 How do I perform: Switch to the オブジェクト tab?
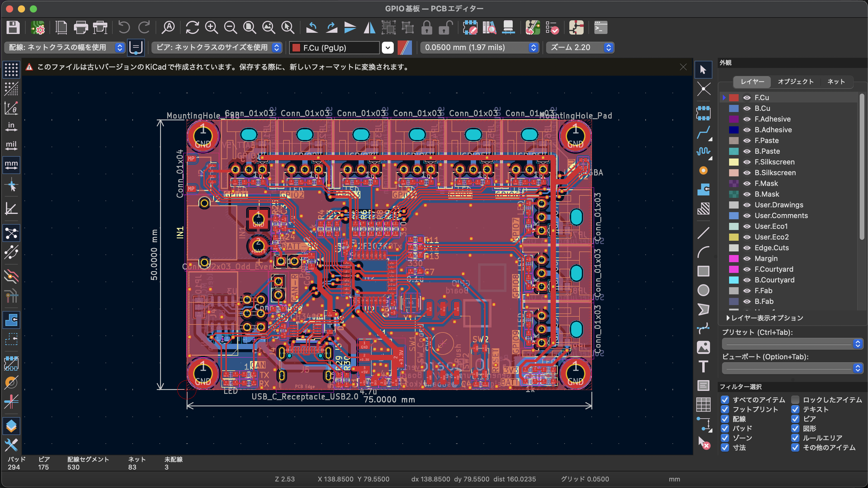[796, 82]
